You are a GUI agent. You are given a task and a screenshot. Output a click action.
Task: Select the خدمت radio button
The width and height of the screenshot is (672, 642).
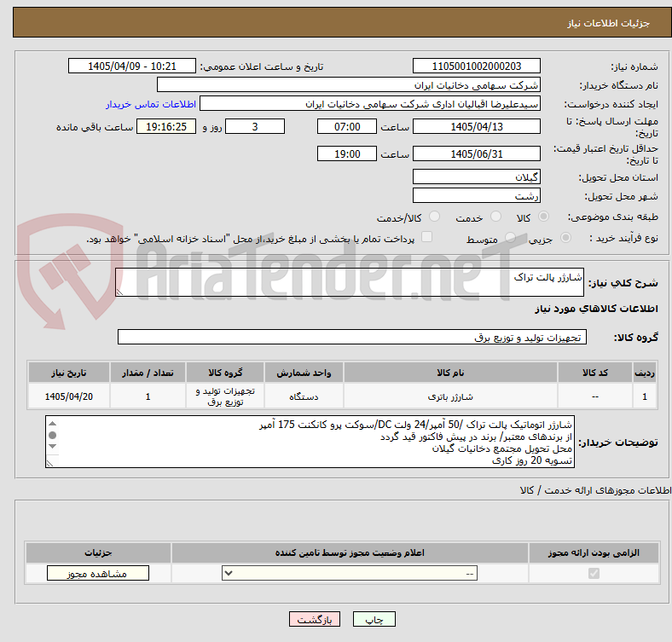(495, 217)
